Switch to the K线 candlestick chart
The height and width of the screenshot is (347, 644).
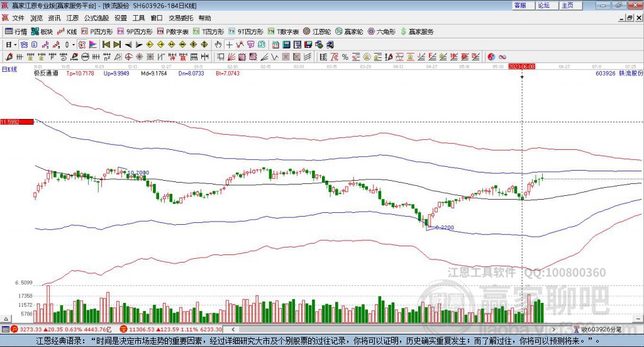tap(67, 31)
